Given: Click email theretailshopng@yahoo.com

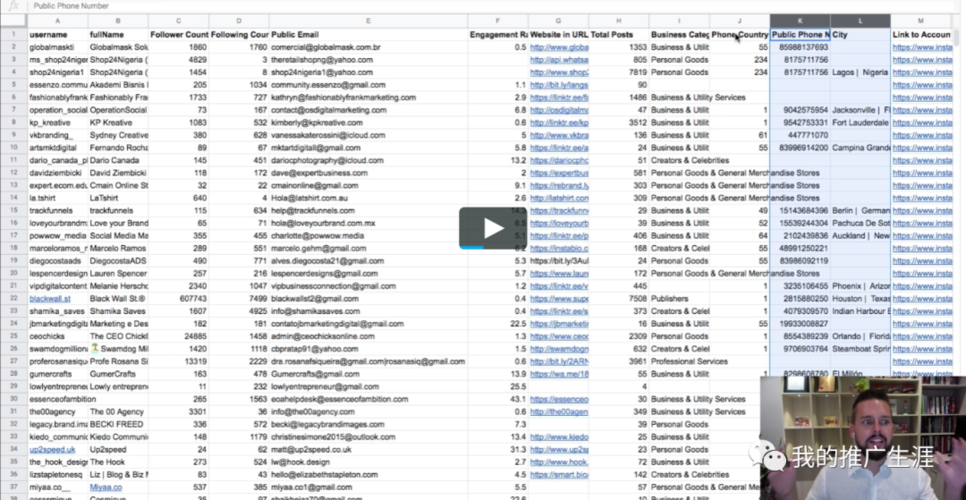Looking at the screenshot, I should click(x=322, y=60).
